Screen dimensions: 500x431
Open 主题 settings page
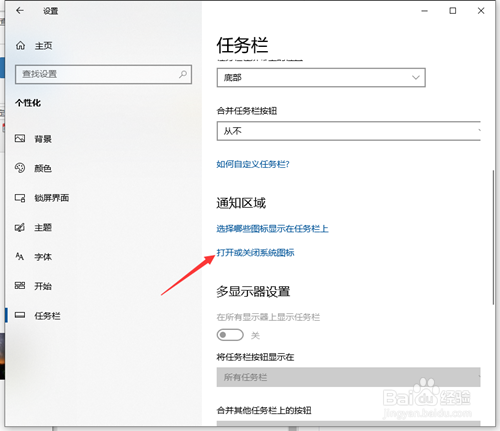tap(43, 227)
